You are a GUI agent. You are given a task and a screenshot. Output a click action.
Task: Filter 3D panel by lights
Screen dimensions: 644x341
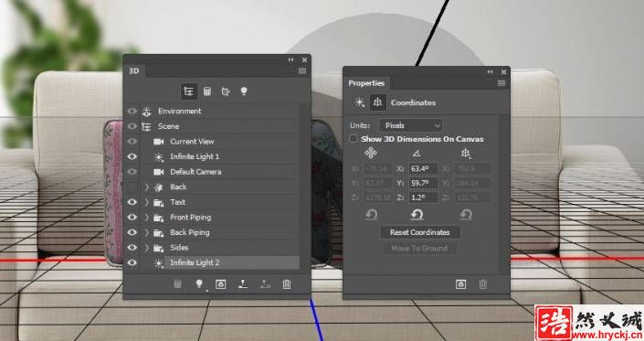click(244, 91)
